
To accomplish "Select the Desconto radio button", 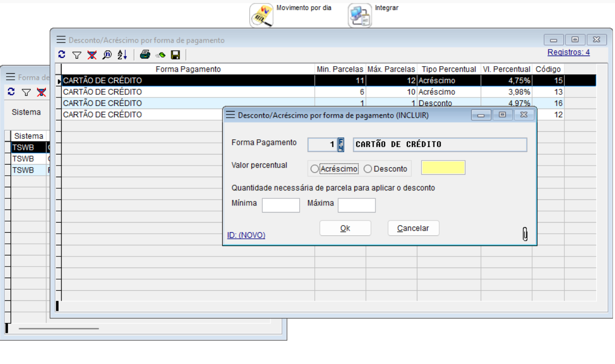I will click(x=368, y=169).
